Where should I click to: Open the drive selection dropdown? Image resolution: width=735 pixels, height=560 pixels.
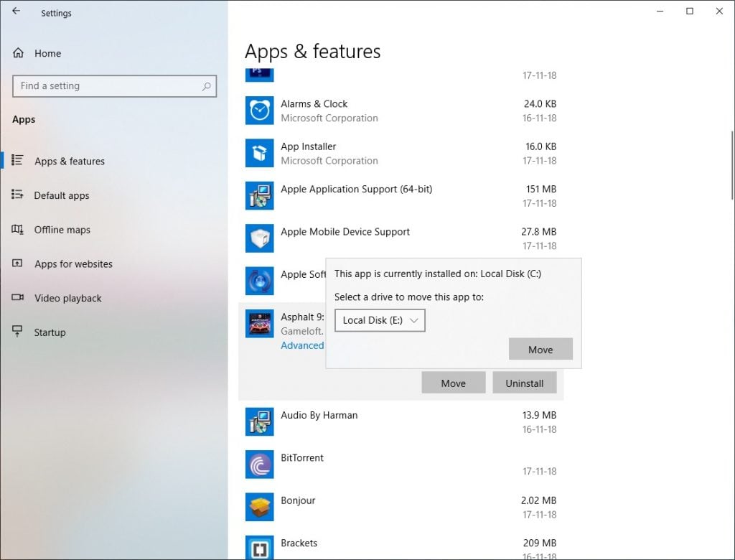414,320
